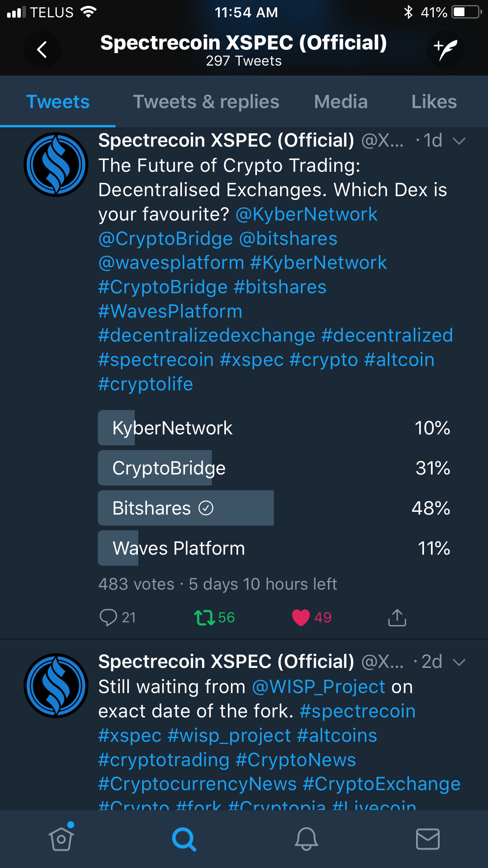Retweet the decentralised exchanges poll tweet
488x868 pixels.
pos(214,618)
